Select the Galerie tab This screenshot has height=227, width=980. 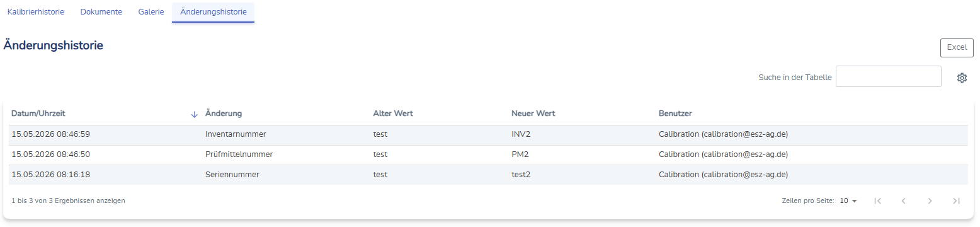(x=151, y=12)
